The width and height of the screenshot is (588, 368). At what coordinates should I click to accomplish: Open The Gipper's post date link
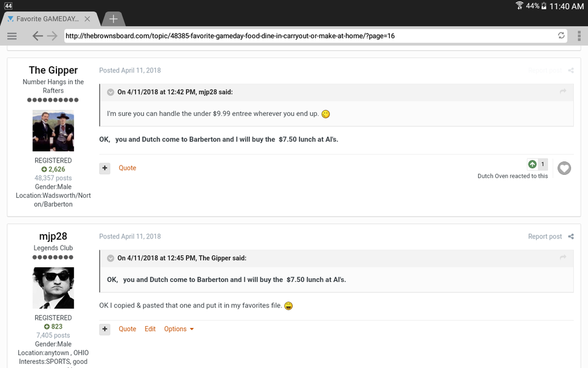coord(130,71)
